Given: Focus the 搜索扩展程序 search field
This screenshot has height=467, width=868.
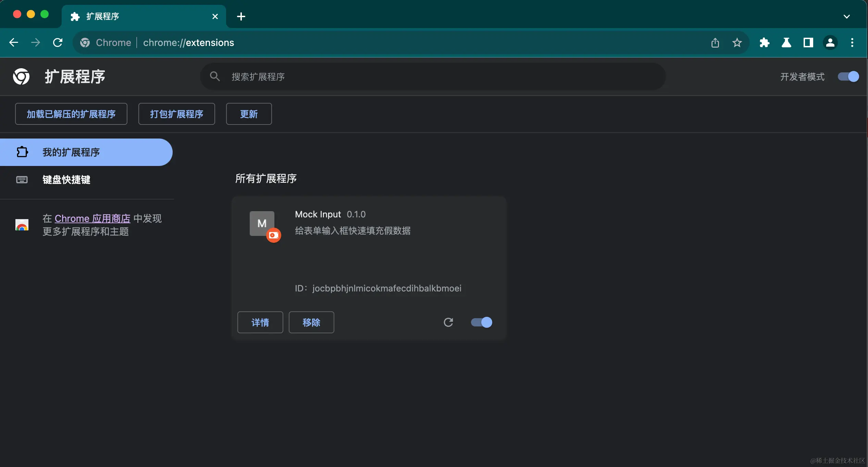Looking at the screenshot, I should tap(433, 76).
